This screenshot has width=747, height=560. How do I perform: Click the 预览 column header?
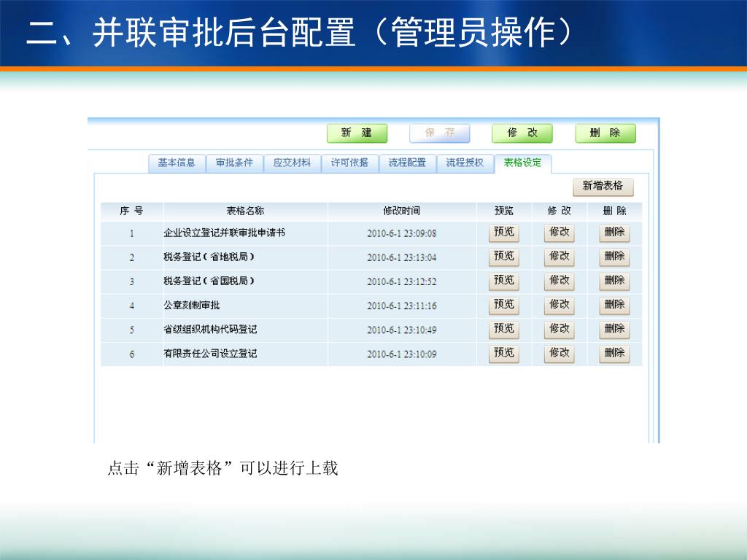coord(503,211)
